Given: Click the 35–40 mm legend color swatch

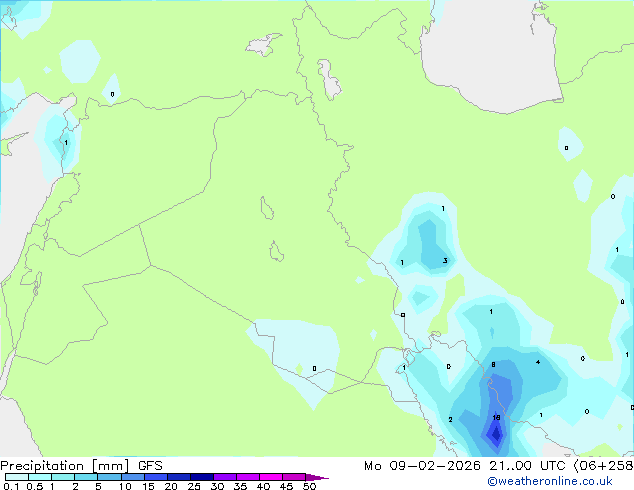Looking at the screenshot, I should [x=247, y=477].
